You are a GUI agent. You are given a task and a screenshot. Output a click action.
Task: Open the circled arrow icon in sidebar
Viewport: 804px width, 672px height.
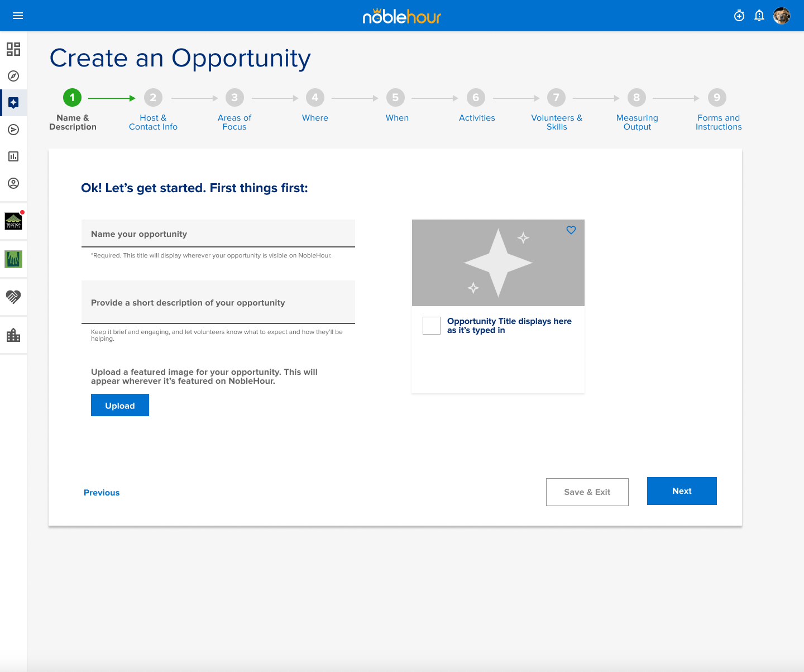click(x=13, y=130)
